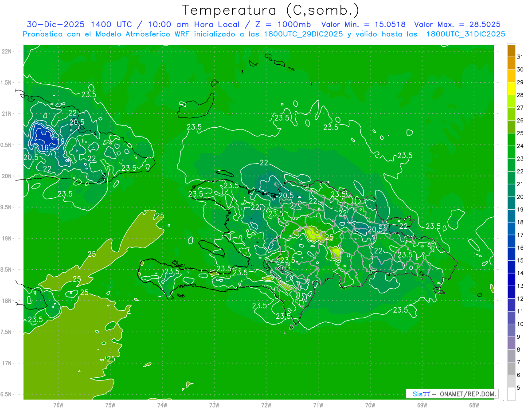Click the color scale label "28"
This screenshot has width=532, height=411.
520,95
